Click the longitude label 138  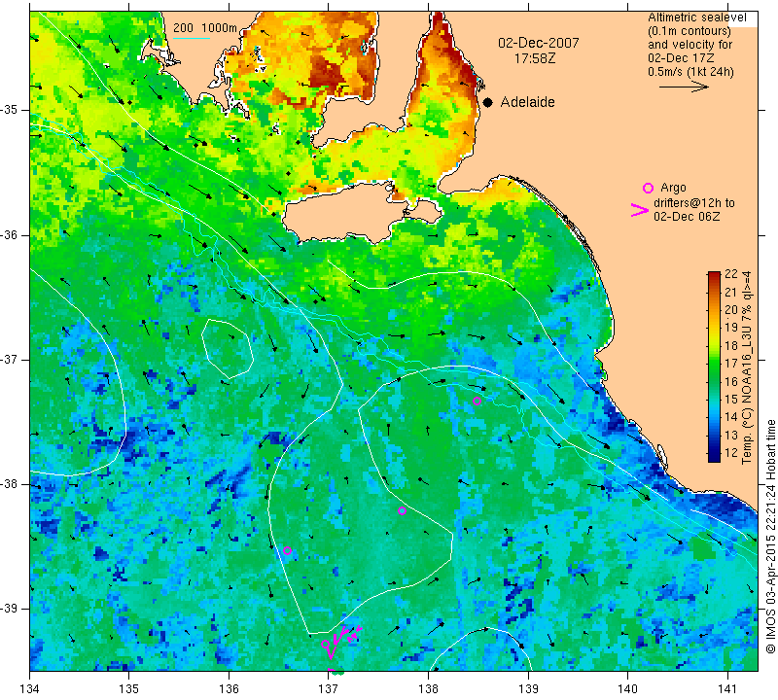(428, 688)
